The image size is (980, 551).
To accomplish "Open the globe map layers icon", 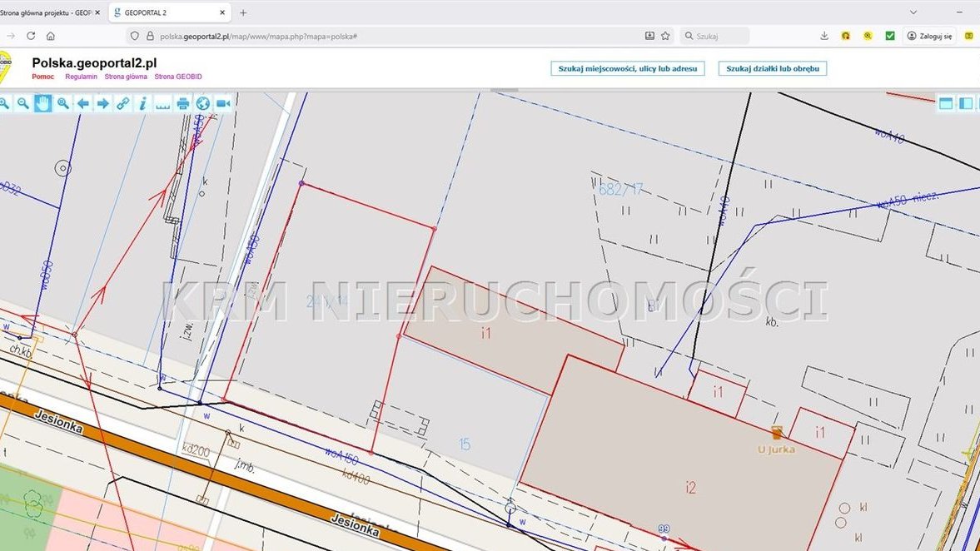I will click(x=203, y=103).
